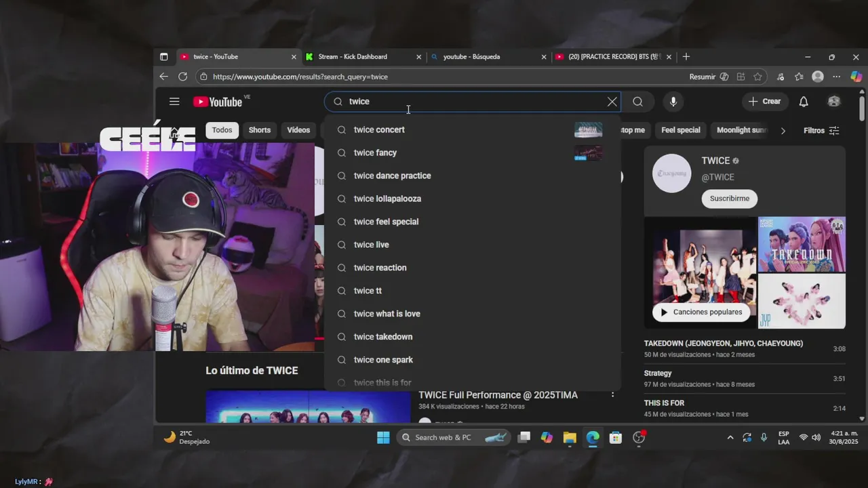Image resolution: width=868 pixels, height=488 pixels.
Task: Open the Edge profile avatar
Action: 818,77
